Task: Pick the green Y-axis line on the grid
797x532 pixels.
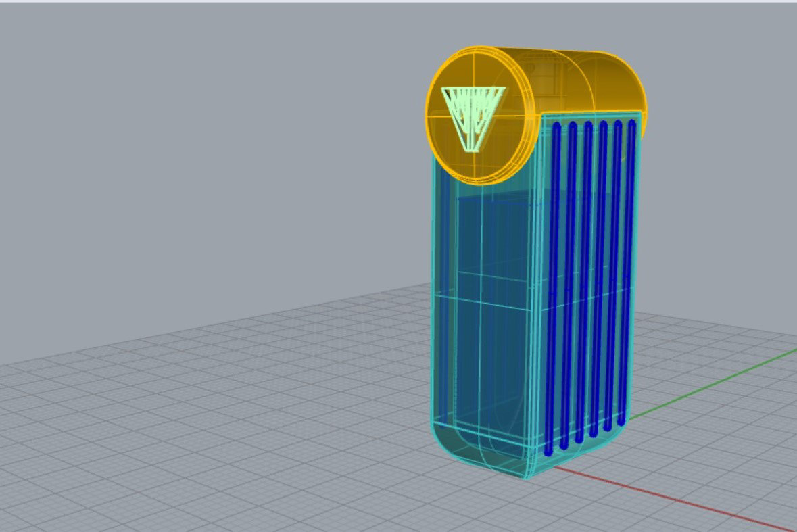Action: tap(713, 384)
